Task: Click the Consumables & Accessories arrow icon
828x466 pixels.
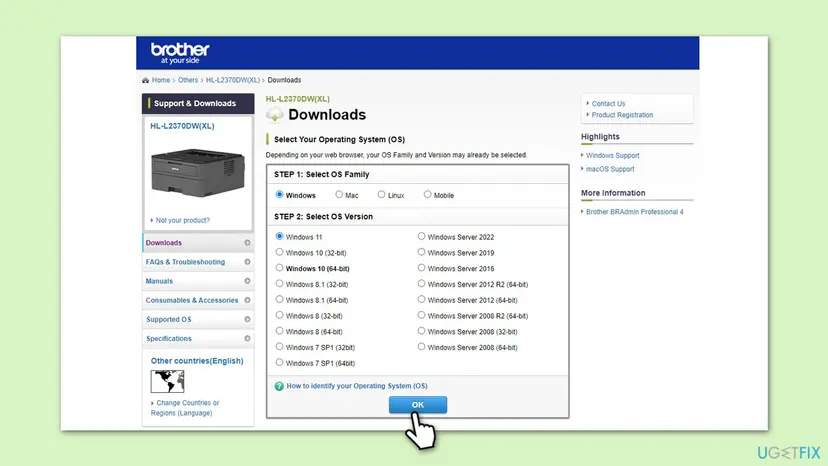Action: pyautogui.click(x=247, y=300)
